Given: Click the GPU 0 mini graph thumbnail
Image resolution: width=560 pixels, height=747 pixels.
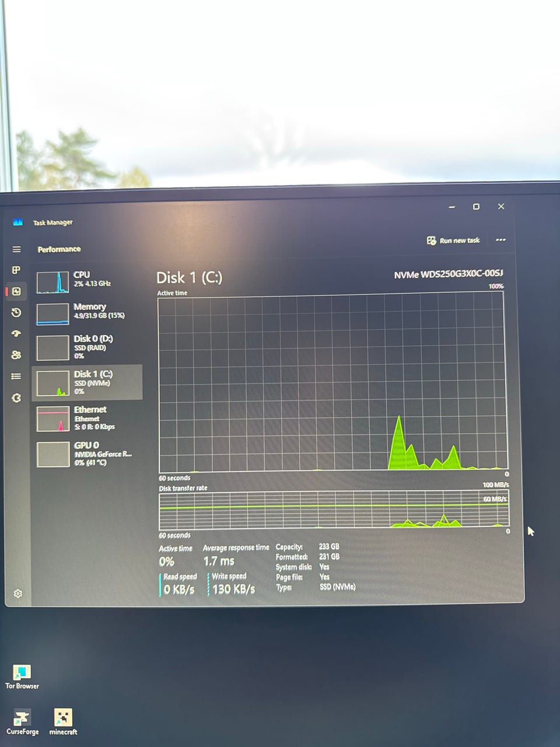Looking at the screenshot, I should pyautogui.click(x=53, y=455).
